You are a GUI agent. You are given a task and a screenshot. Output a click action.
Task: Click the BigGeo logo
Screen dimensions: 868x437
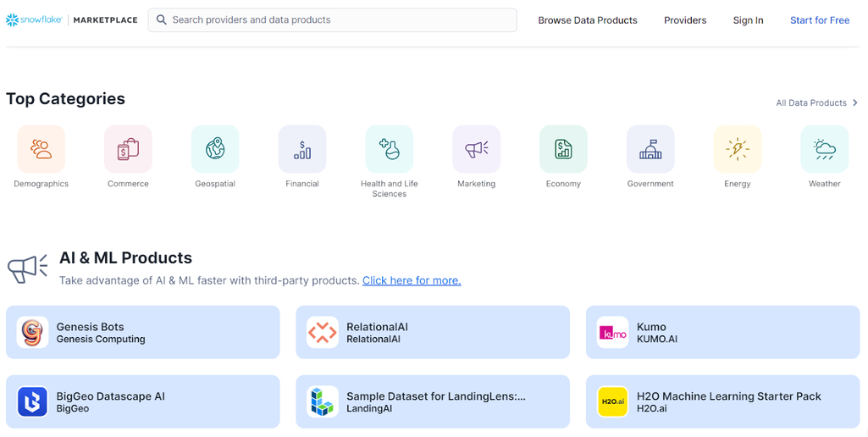tap(33, 401)
